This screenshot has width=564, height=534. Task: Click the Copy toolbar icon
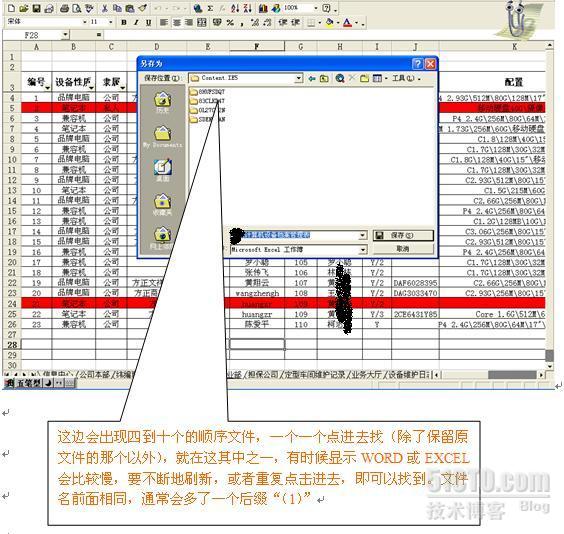[117, 8]
